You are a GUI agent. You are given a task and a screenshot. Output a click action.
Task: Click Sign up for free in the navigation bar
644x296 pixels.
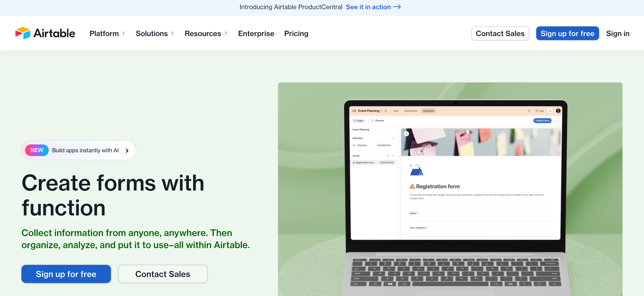(x=568, y=33)
